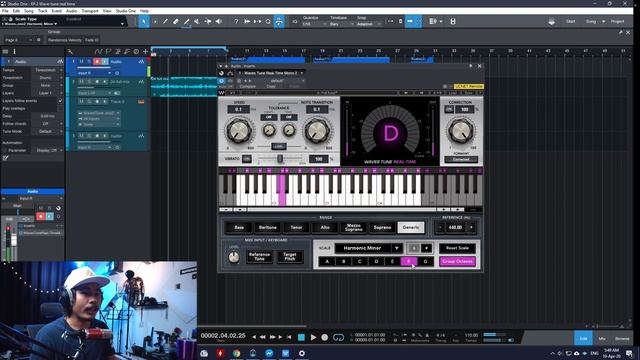The image size is (640, 360).
Task: Open the Studio One menu
Action: 126,11
